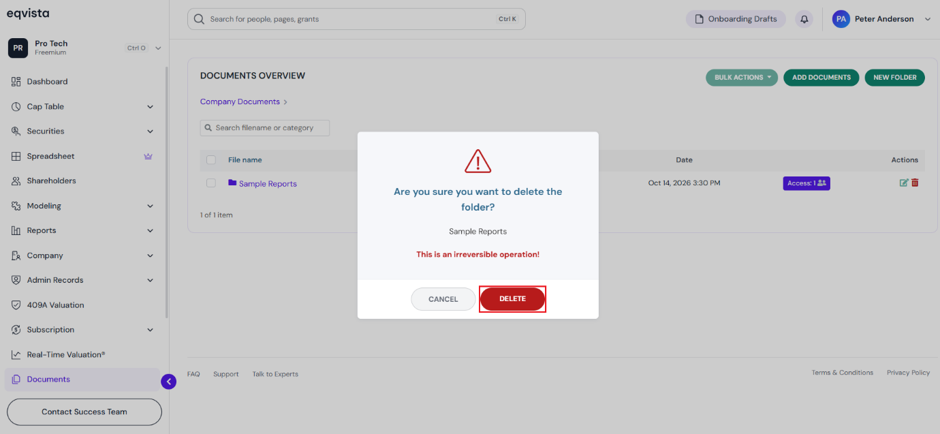
Task: Click the Dashboard grid icon
Action: (16, 82)
